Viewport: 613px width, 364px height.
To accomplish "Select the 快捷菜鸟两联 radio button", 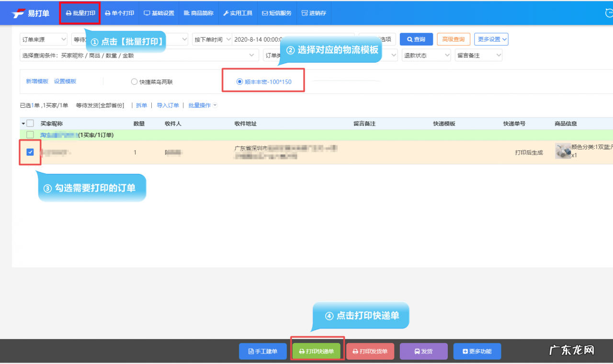I will click(135, 81).
